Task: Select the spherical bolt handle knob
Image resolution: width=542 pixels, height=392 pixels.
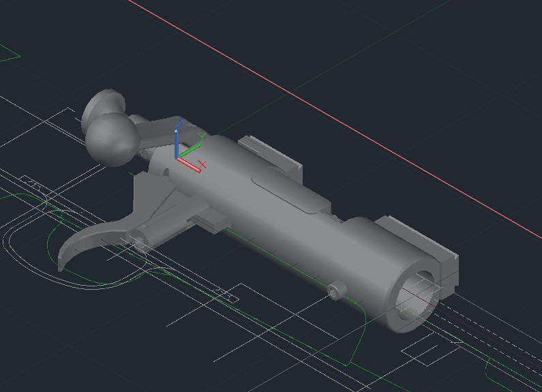Action: pos(112,138)
